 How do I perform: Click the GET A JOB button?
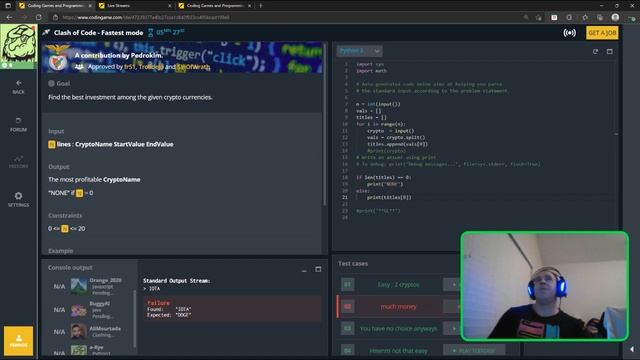pos(602,33)
